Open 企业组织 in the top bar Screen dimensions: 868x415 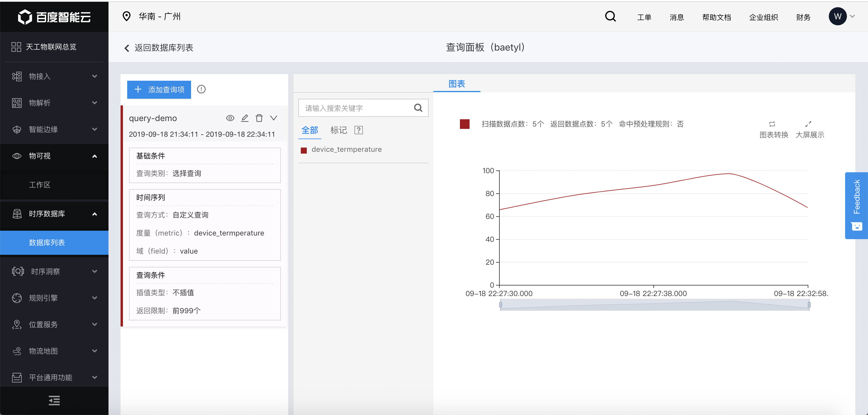coord(763,17)
